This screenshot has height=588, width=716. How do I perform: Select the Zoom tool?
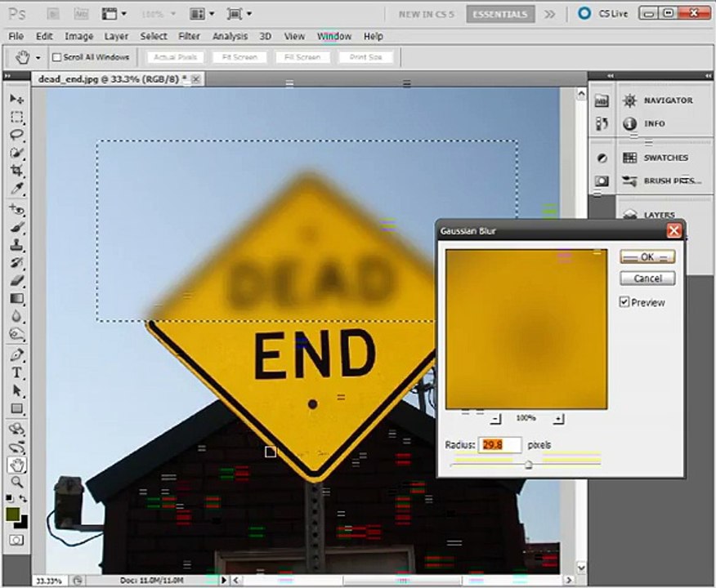click(x=17, y=482)
